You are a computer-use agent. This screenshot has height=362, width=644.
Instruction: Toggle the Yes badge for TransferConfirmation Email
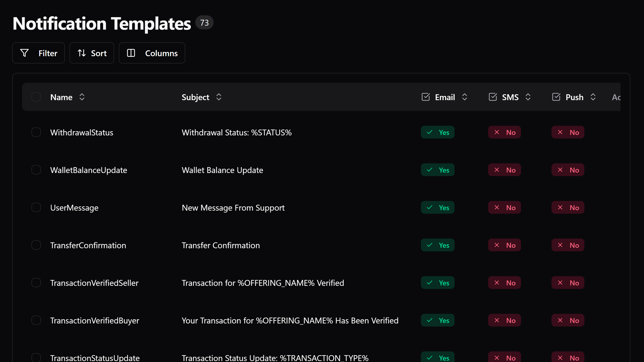(x=437, y=245)
